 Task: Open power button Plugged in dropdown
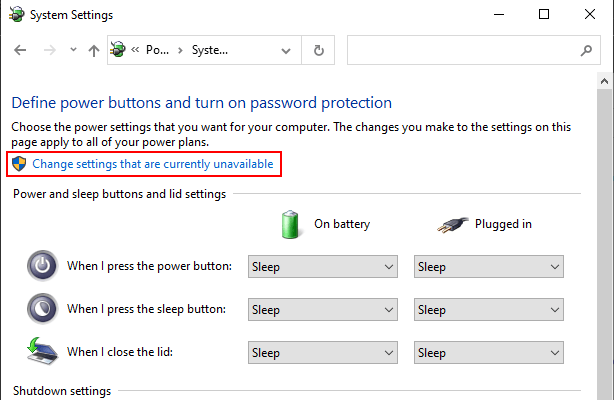489,267
